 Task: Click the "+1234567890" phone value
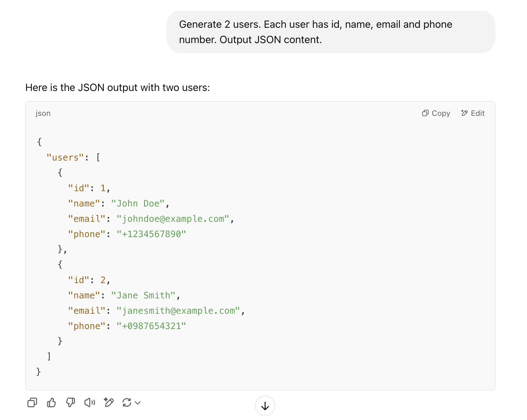click(151, 234)
